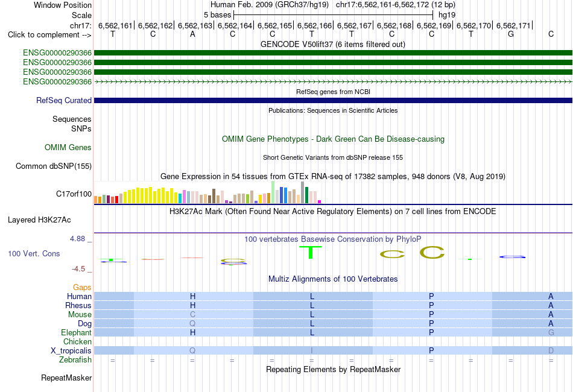Click the C17orf100 GTEx expression label
This screenshot has width=573, height=392.
click(x=74, y=194)
